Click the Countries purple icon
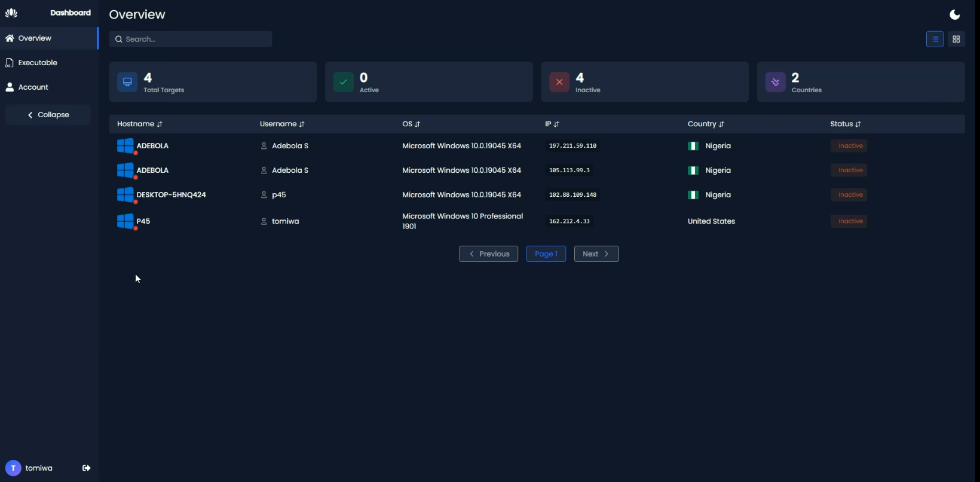Image resolution: width=980 pixels, height=482 pixels. coord(776,82)
